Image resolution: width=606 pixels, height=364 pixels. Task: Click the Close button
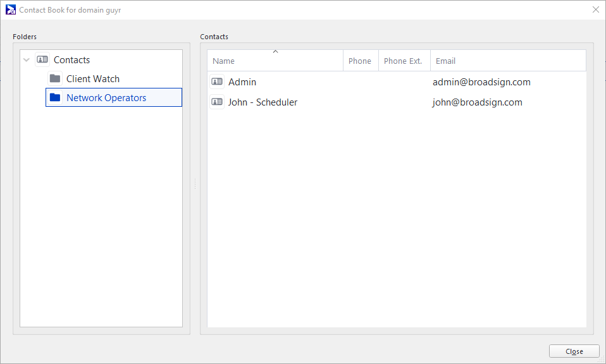[x=574, y=351]
